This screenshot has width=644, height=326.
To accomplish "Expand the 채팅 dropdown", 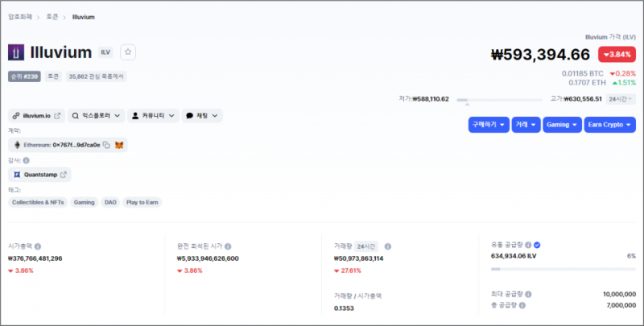I will pyautogui.click(x=201, y=116).
